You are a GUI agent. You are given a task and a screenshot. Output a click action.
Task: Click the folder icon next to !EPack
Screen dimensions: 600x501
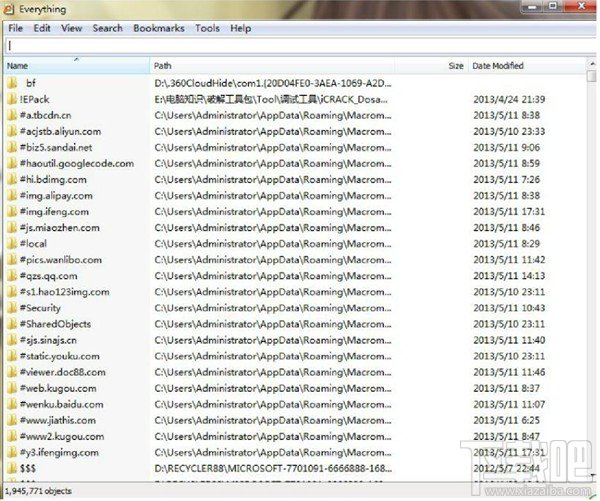12,99
